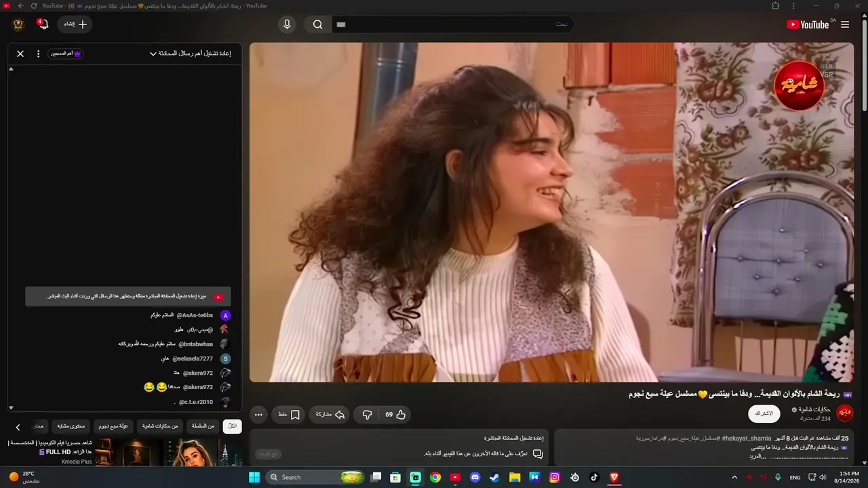Subscribe to the channel (الاشتراك)
868x488 pixels.
click(x=764, y=413)
